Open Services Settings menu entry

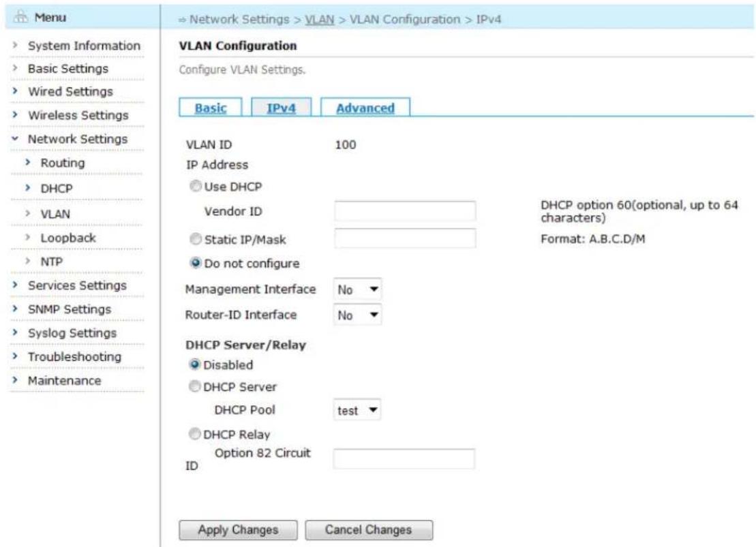(77, 286)
